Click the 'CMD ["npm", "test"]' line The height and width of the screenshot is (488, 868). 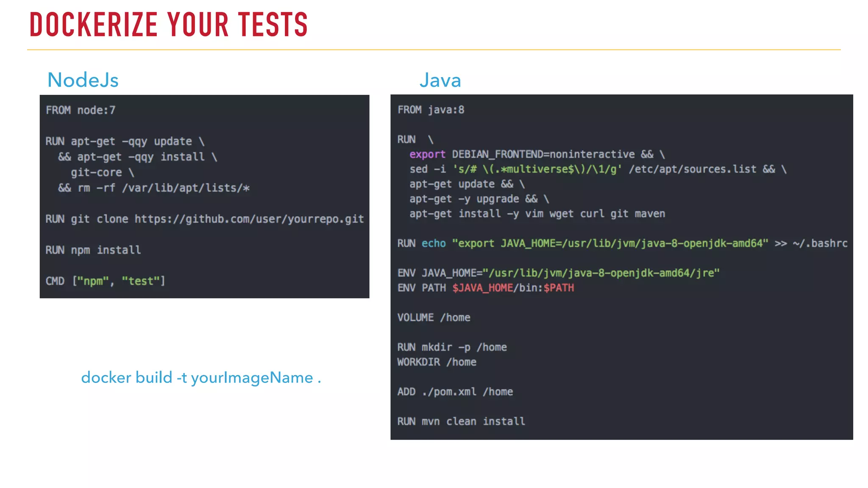point(106,281)
